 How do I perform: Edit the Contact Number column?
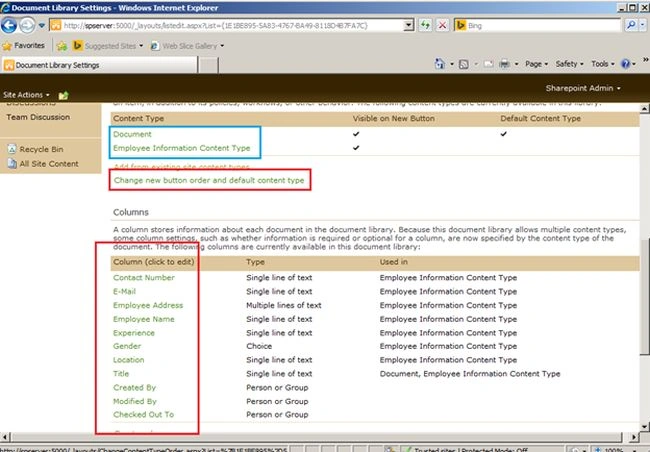coord(144,278)
